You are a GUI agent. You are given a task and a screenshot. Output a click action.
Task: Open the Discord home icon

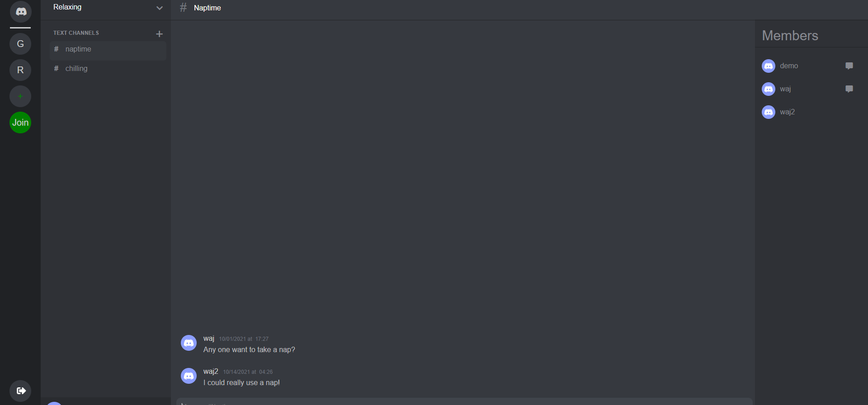[x=20, y=11]
